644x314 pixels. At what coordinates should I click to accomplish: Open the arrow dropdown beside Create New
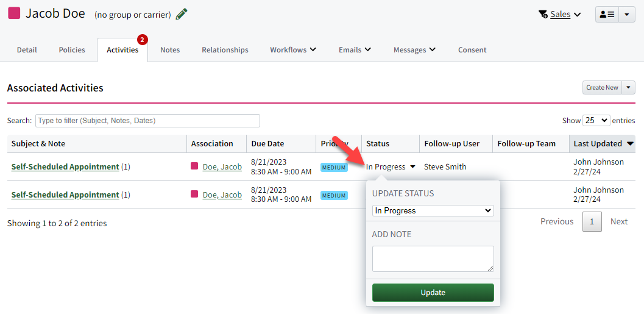(628, 88)
